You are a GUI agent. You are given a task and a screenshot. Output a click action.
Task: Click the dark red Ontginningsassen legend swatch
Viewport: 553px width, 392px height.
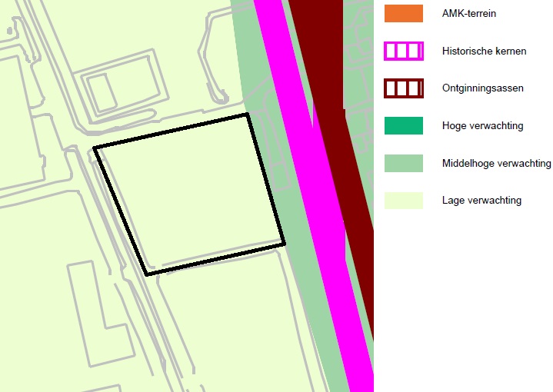click(x=404, y=88)
